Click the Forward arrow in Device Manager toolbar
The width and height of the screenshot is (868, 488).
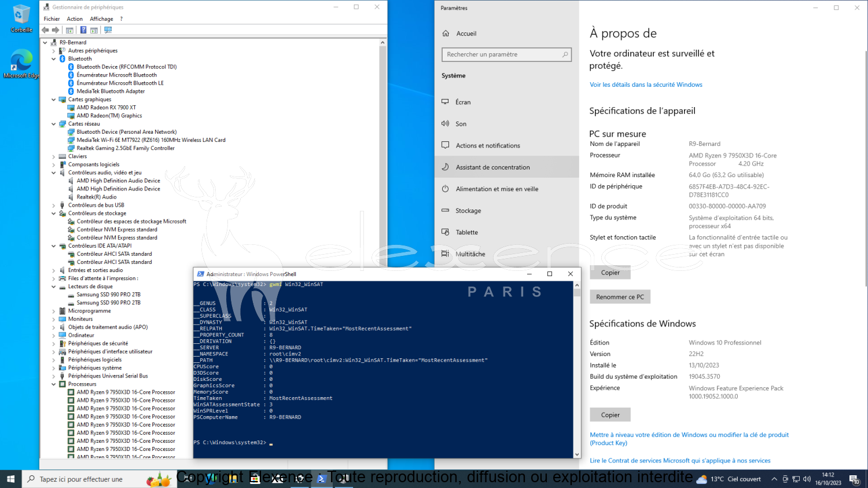coord(56,30)
